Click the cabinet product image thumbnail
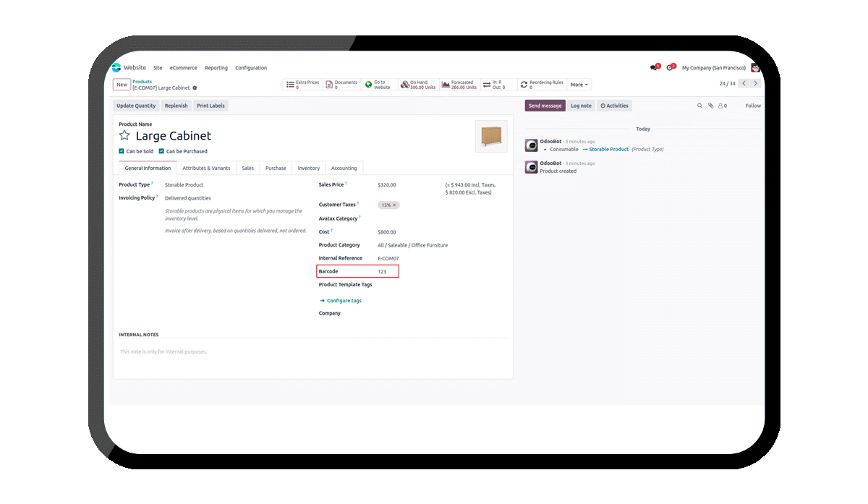This screenshot has height=504, width=868. click(491, 136)
